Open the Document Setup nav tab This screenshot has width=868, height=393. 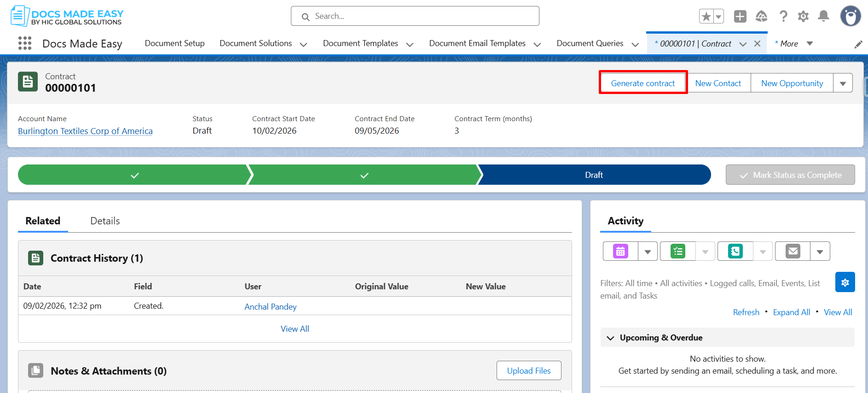click(x=174, y=43)
